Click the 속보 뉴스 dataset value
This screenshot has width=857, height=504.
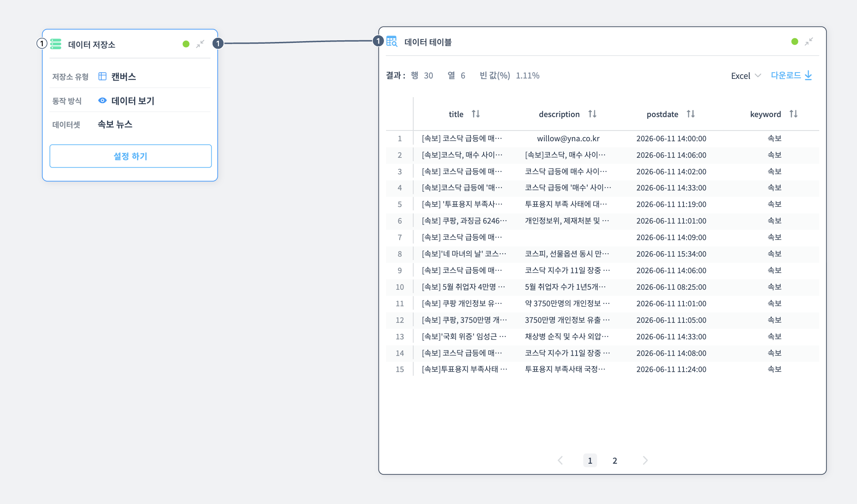[115, 124]
